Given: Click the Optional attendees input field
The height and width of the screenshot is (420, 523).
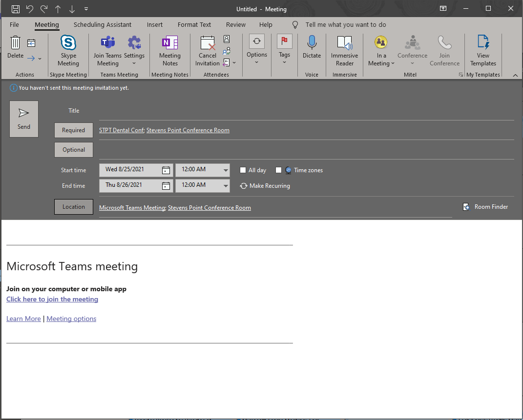Looking at the screenshot, I should pos(307,150).
